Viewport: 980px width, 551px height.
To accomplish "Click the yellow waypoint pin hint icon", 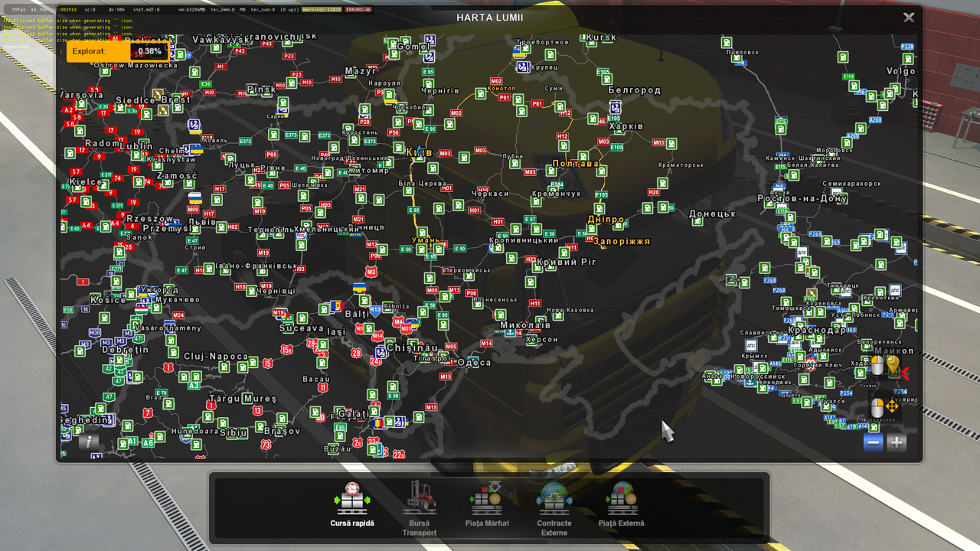I will point(893,365).
